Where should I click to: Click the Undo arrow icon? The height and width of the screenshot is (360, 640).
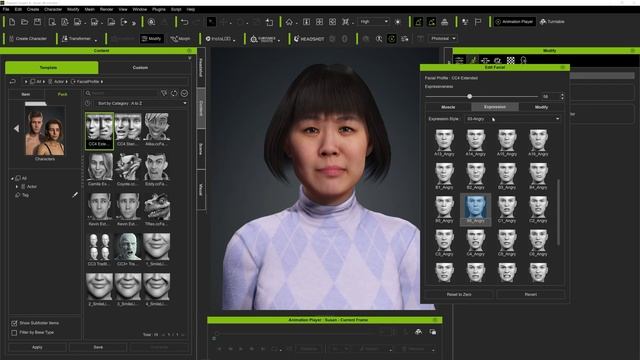pos(184,22)
